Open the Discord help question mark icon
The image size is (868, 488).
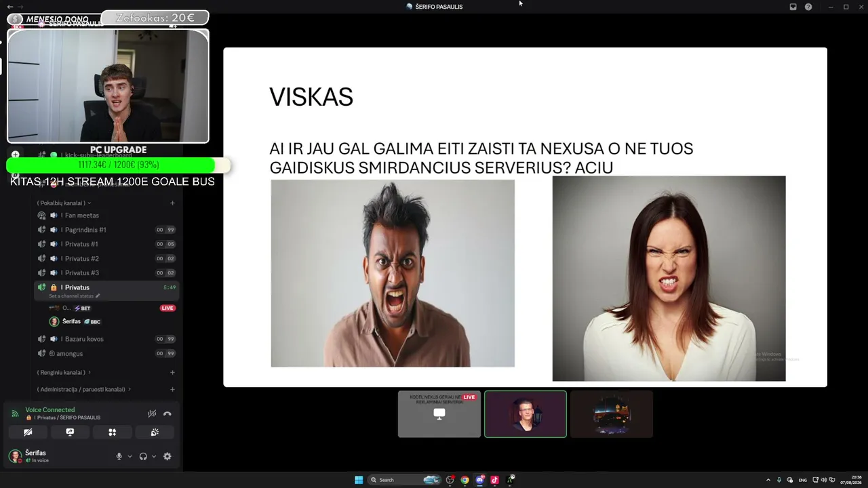click(808, 7)
